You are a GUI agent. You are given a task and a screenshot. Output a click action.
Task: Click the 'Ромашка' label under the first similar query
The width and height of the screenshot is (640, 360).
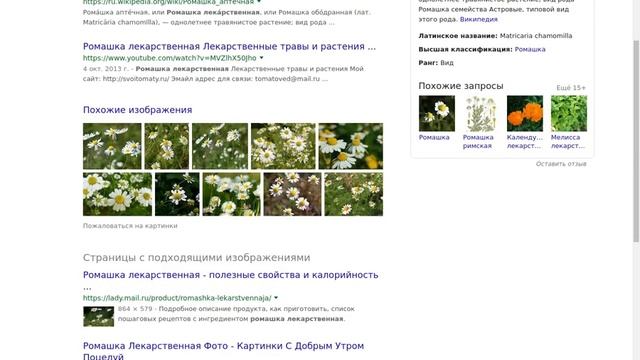coord(434,138)
